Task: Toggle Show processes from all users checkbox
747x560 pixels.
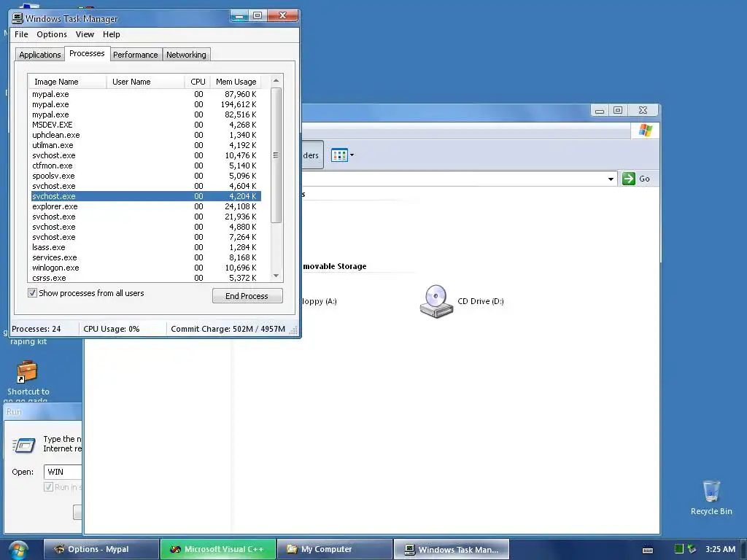Action: [32, 293]
